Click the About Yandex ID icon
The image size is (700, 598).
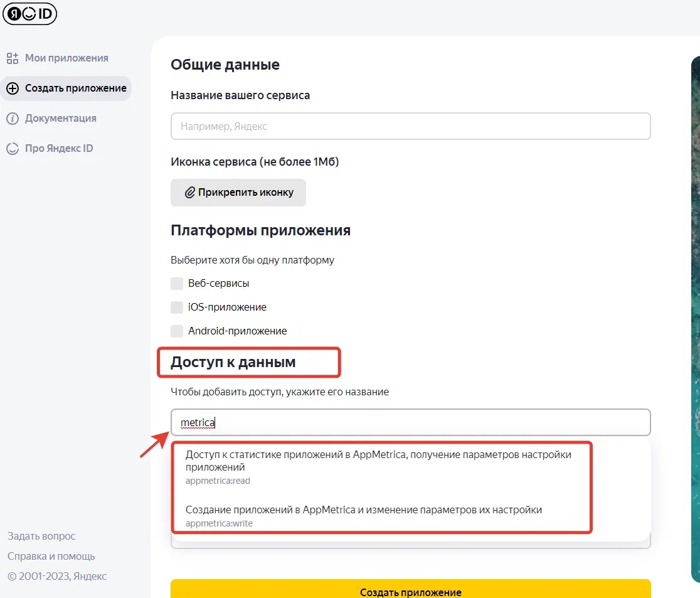coord(13,148)
